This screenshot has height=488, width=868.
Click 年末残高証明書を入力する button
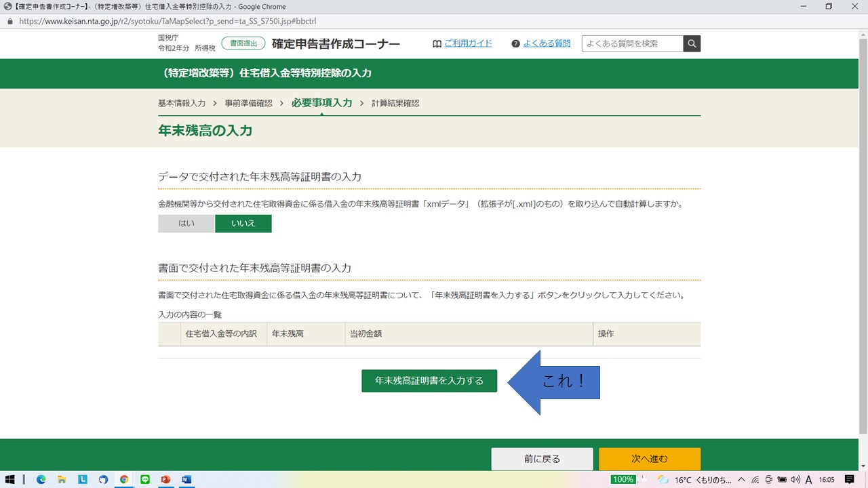pyautogui.click(x=429, y=381)
